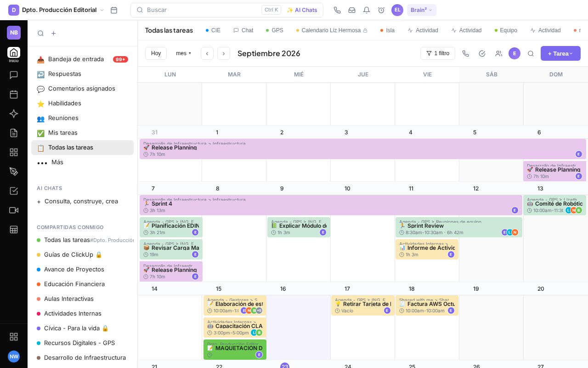Click the check-circle icon in calendar toolbar
588x368 pixels.
pos(482,53)
